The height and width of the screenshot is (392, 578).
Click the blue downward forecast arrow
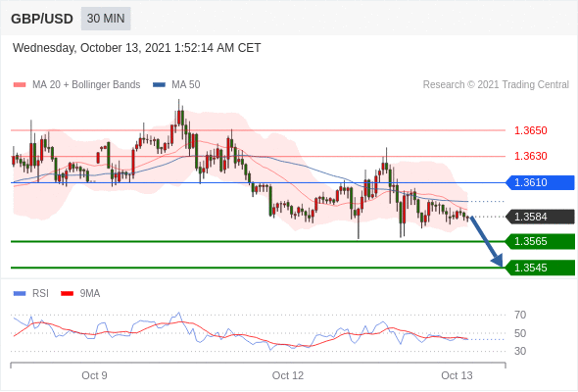click(486, 241)
